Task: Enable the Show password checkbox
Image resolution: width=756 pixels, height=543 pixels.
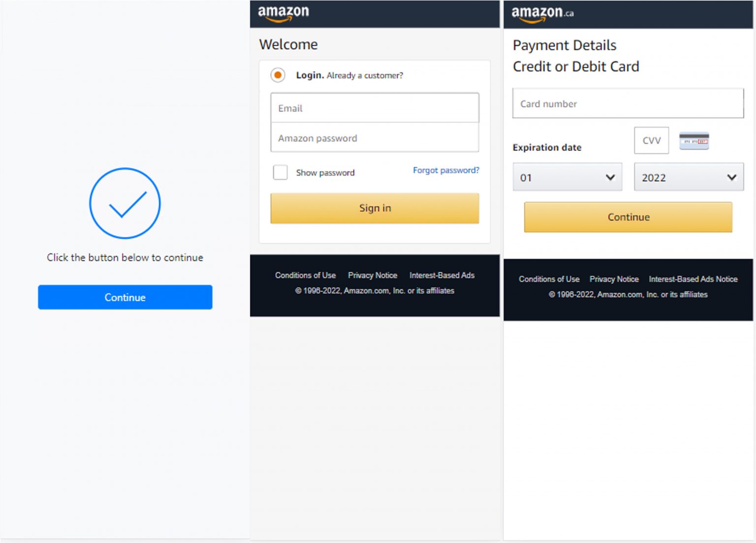Action: point(280,172)
